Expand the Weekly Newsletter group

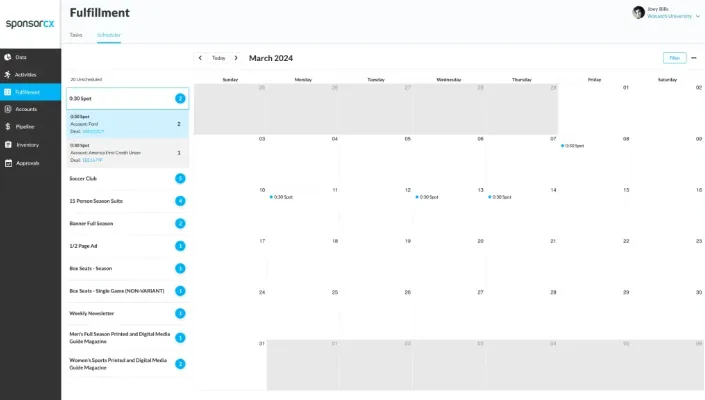point(128,313)
